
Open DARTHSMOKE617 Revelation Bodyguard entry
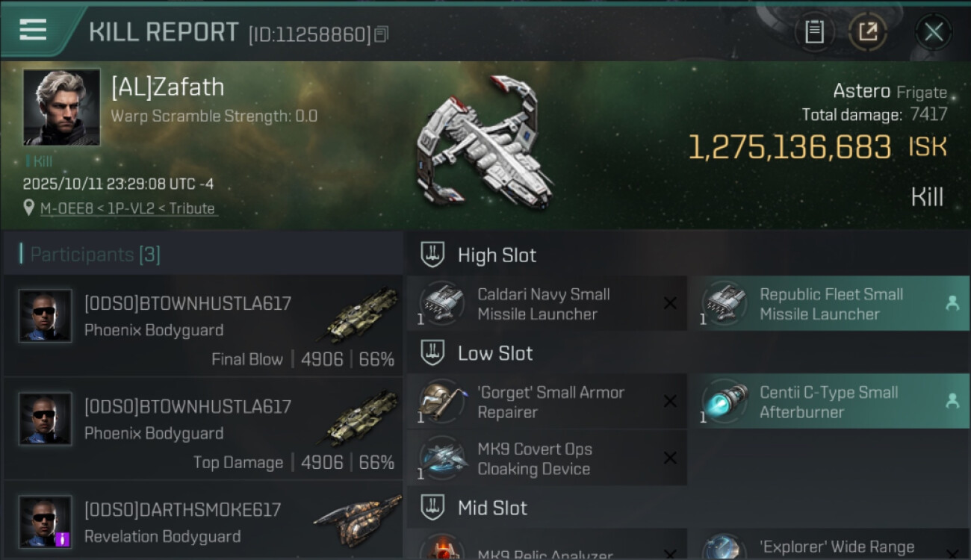pyautogui.click(x=202, y=521)
